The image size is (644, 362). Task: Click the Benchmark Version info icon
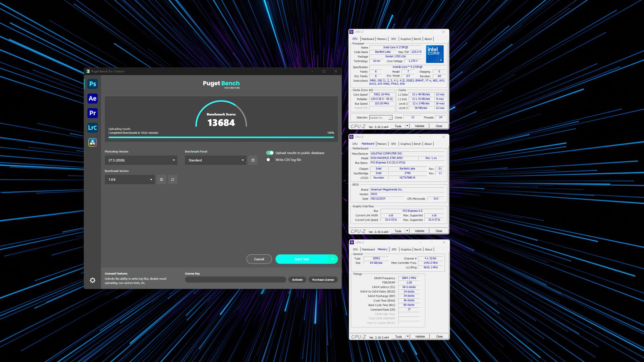tap(161, 180)
